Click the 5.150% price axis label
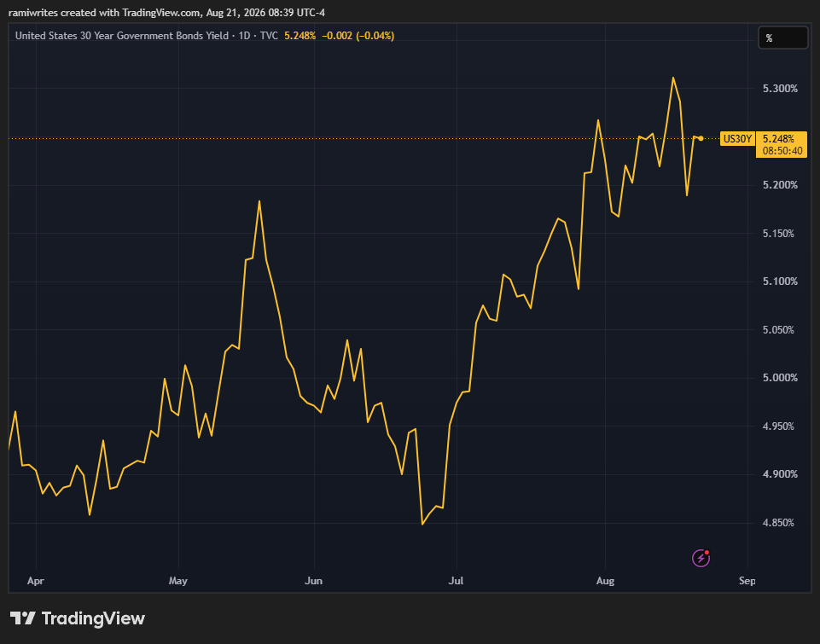This screenshot has height=644, width=820. click(x=778, y=233)
